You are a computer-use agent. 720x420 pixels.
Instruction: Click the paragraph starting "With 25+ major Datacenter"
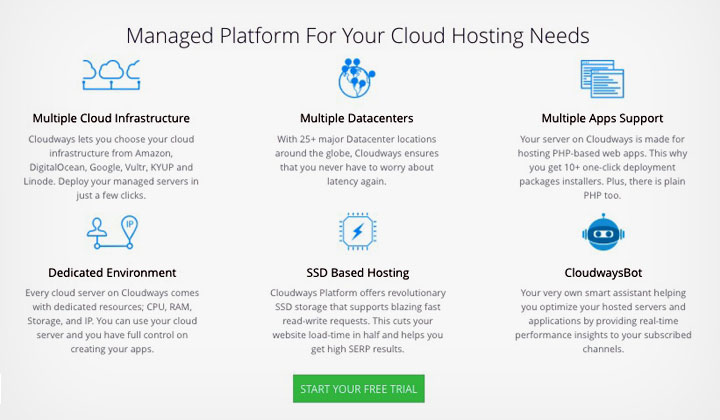point(357,160)
